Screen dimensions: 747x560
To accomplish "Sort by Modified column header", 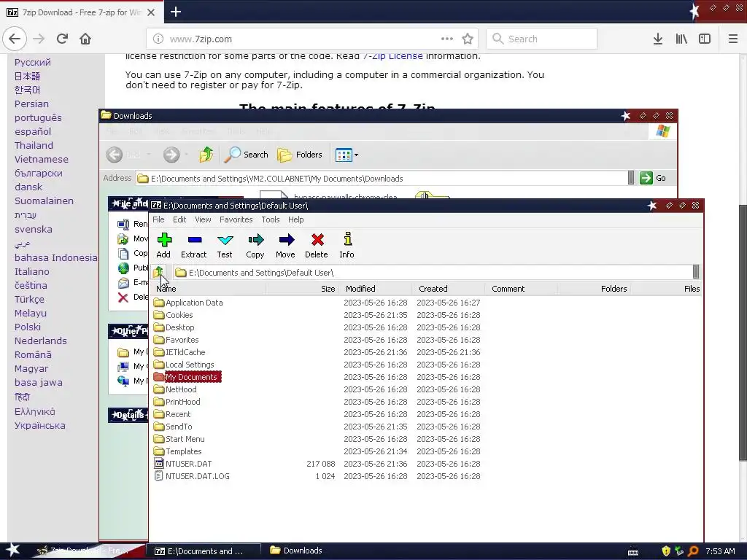I will (376, 289).
